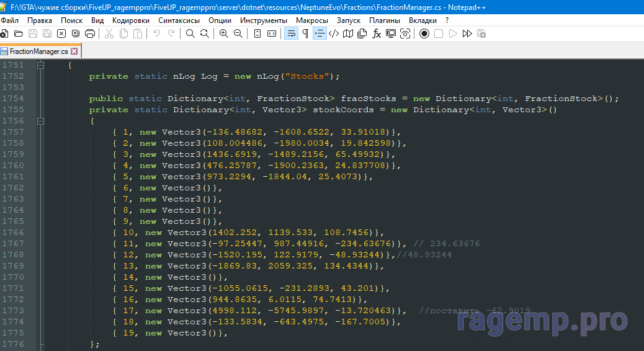Close the FractionManager.cs tab with its X

(74, 51)
